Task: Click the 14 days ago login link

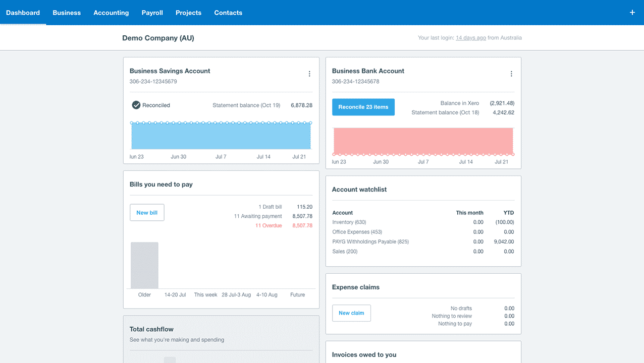Action: point(471,38)
